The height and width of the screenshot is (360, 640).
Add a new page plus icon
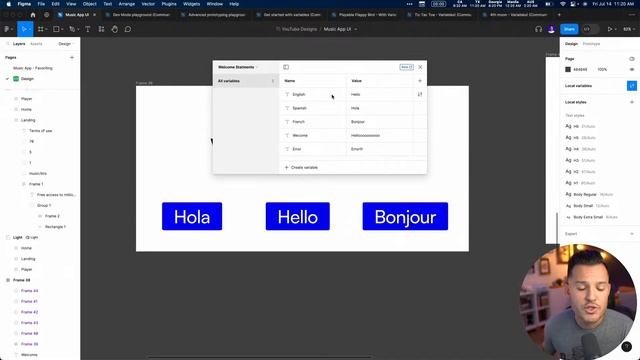pos(72,58)
